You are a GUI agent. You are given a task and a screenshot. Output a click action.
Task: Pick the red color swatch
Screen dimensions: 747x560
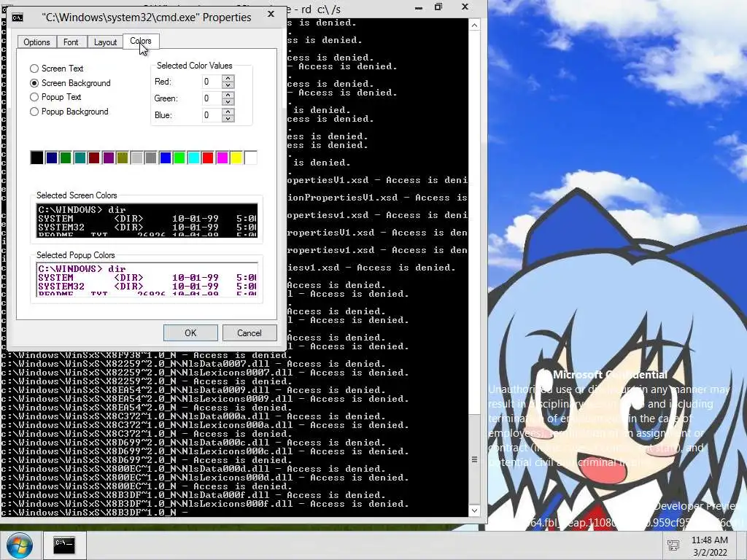[208, 157]
